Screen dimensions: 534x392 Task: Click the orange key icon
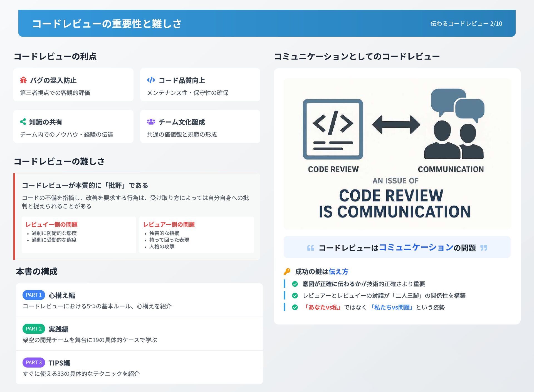(287, 271)
